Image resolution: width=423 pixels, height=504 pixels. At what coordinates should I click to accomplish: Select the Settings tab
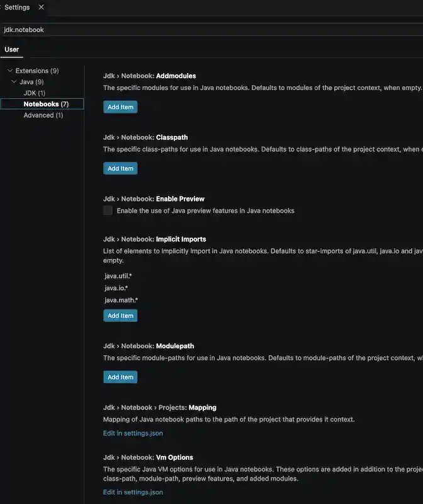[16, 7]
